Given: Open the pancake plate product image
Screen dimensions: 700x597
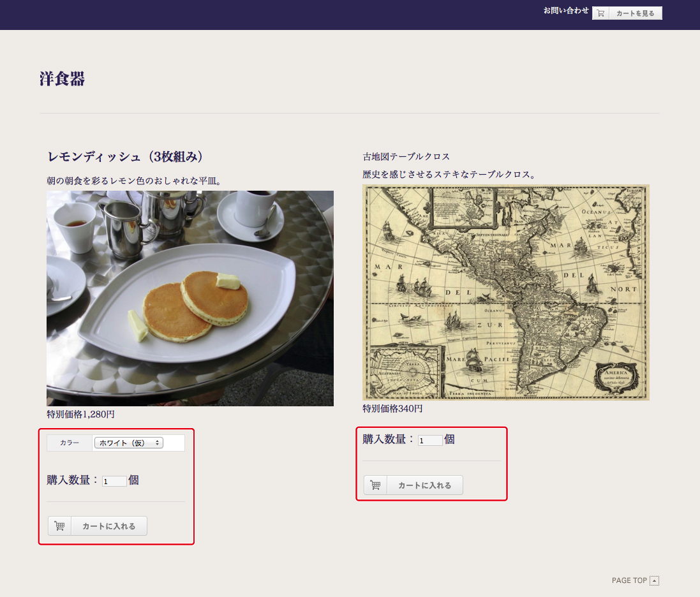Looking at the screenshot, I should point(190,298).
